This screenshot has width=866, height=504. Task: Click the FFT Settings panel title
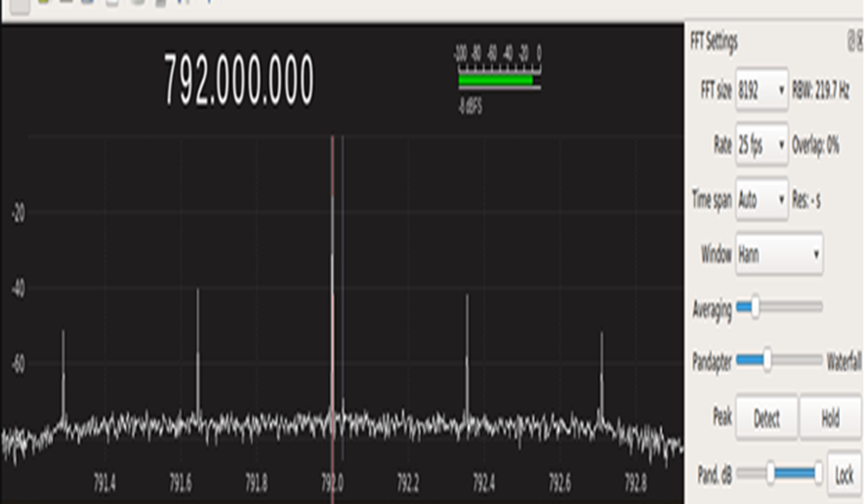[x=714, y=41]
